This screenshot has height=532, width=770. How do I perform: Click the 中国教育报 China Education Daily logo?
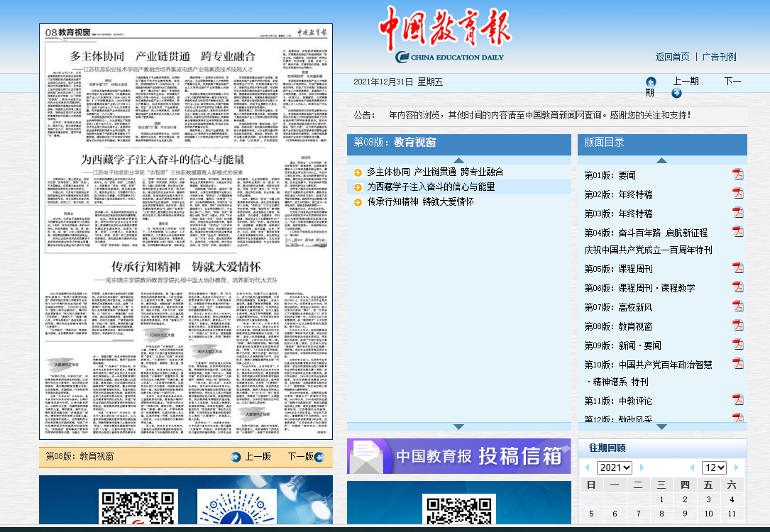[446, 34]
